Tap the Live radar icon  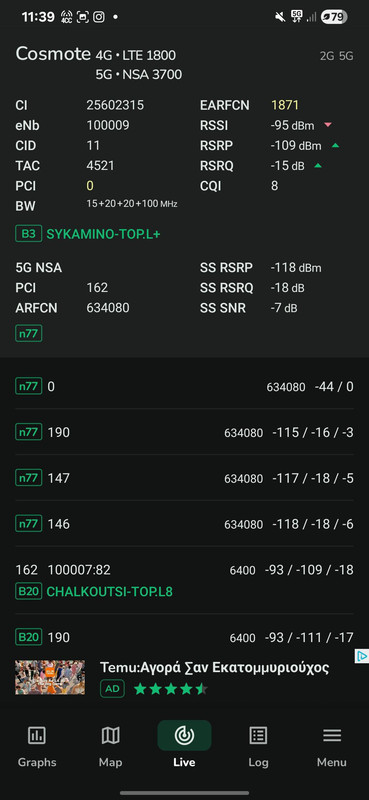point(184,736)
